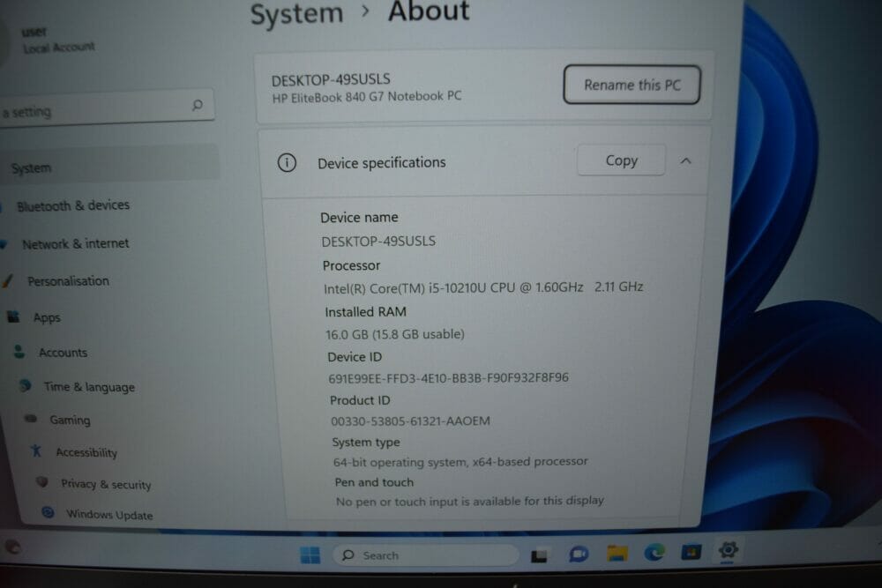Select System in the sidebar
Image resolution: width=882 pixels, height=588 pixels.
(109, 165)
